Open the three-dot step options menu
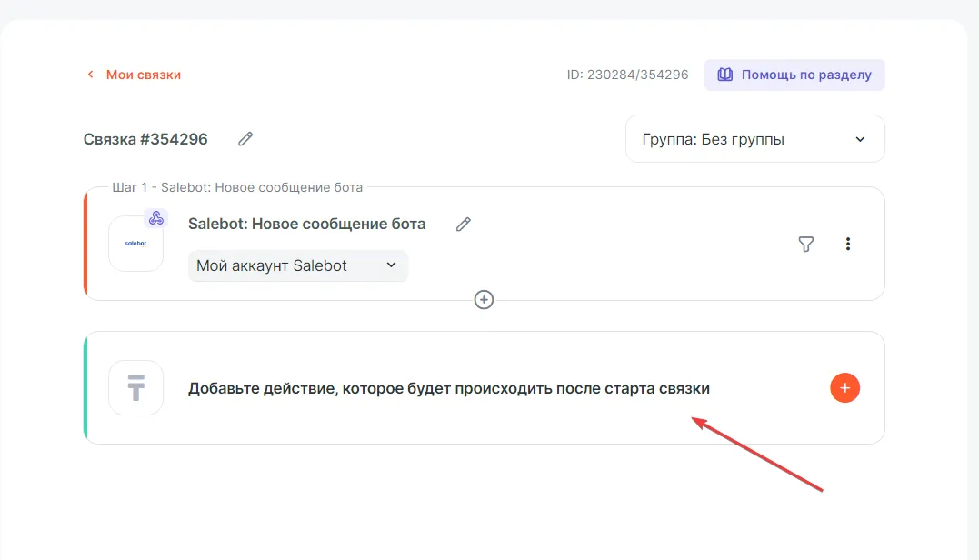Viewport: 979px width, 560px height. 848,244
